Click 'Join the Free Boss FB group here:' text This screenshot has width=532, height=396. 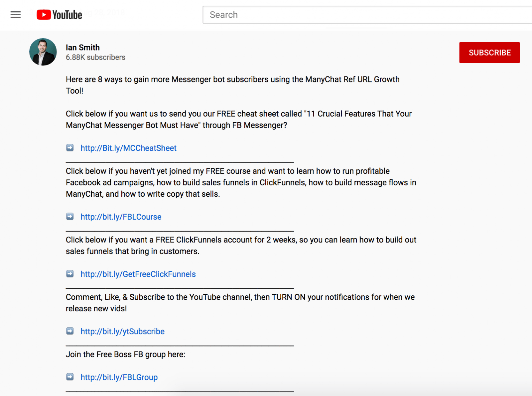click(x=125, y=354)
